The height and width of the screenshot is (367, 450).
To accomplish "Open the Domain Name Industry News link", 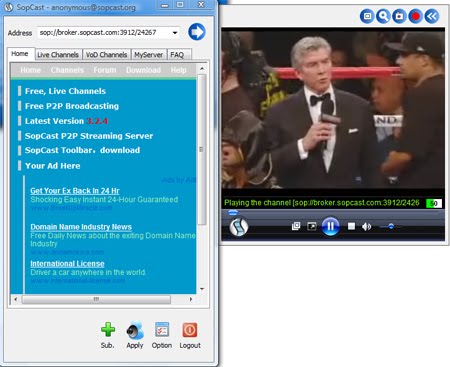I will [x=81, y=227].
